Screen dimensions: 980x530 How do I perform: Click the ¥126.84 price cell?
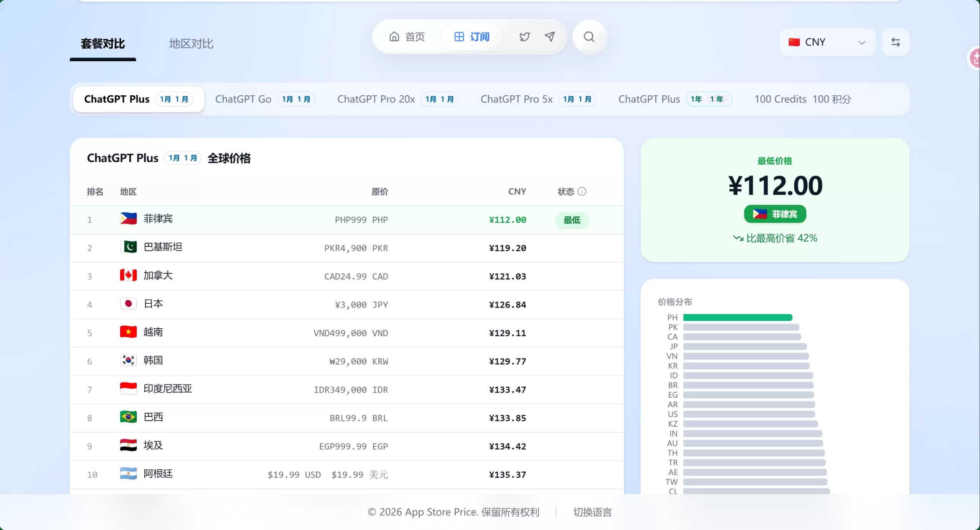(508, 305)
